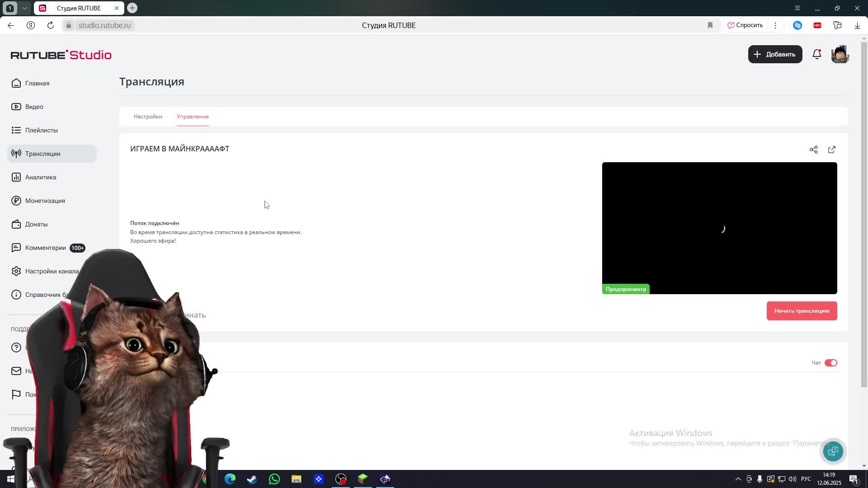This screenshot has height=488, width=868.
Task: Switch to the Настройки tab
Action: point(148,117)
